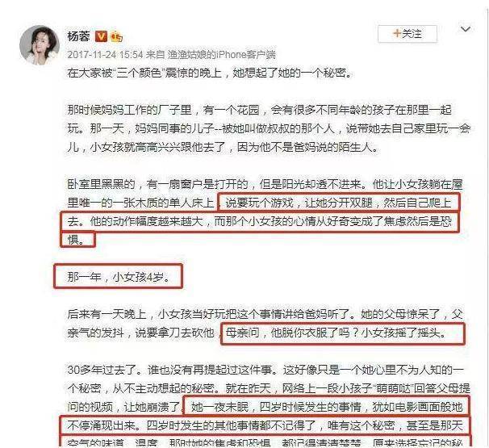This screenshot has height=448, width=489.
Task: Click the line starting 卧室里黑黑的
Action: pos(265,184)
